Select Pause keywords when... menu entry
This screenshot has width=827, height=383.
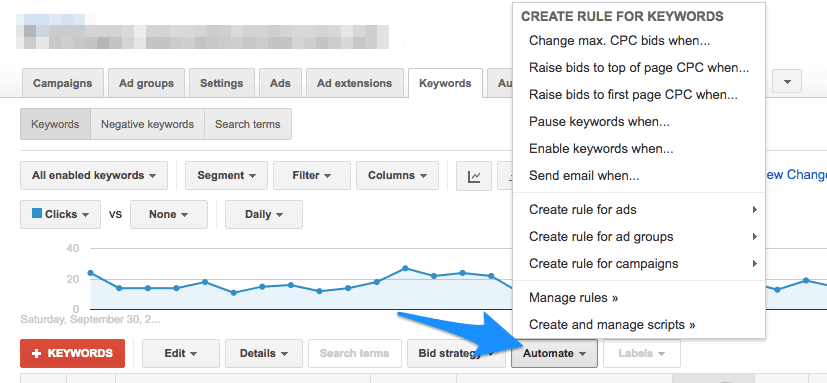599,122
